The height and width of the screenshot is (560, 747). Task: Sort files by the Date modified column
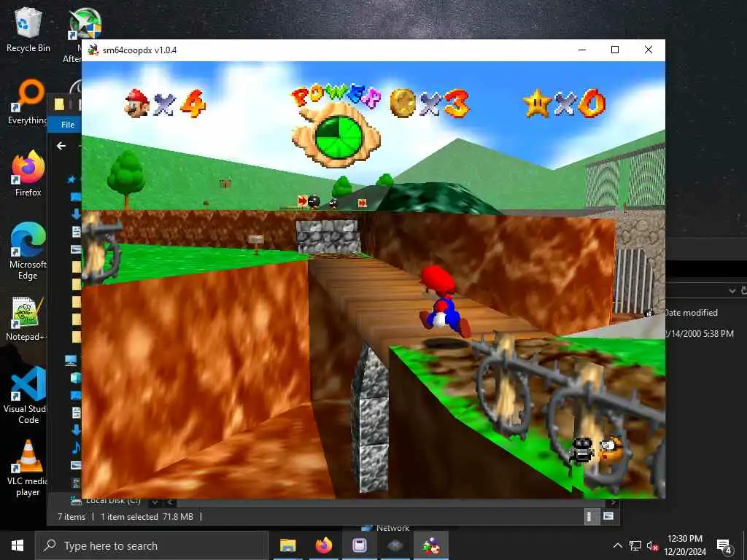click(x=691, y=313)
